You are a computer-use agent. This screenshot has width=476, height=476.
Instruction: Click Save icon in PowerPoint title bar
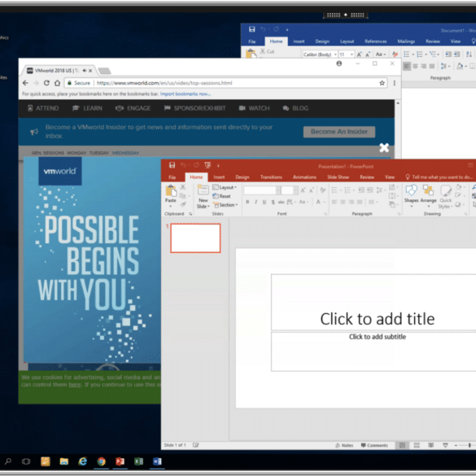pos(172,165)
